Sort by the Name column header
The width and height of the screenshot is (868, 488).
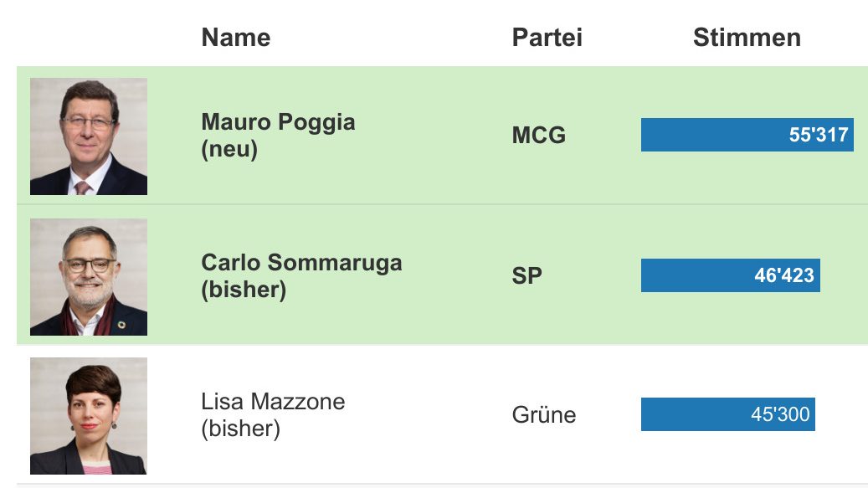coord(236,38)
